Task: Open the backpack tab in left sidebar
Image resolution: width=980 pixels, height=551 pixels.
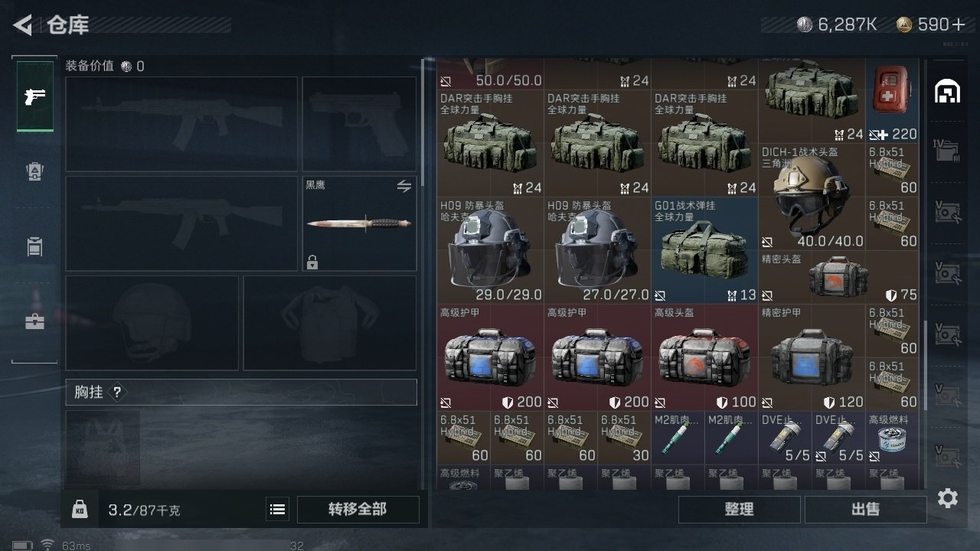Action: pyautogui.click(x=35, y=171)
